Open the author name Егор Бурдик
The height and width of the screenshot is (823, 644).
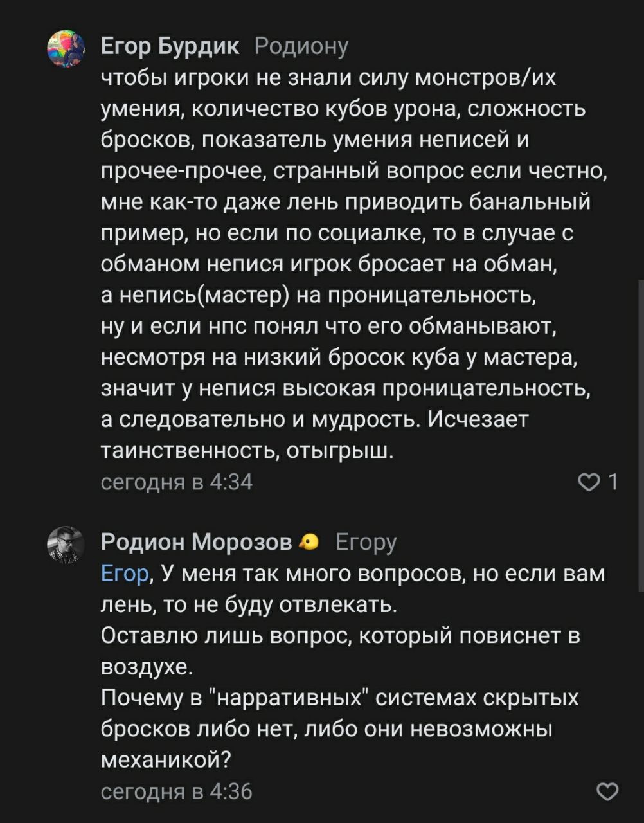pos(170,46)
